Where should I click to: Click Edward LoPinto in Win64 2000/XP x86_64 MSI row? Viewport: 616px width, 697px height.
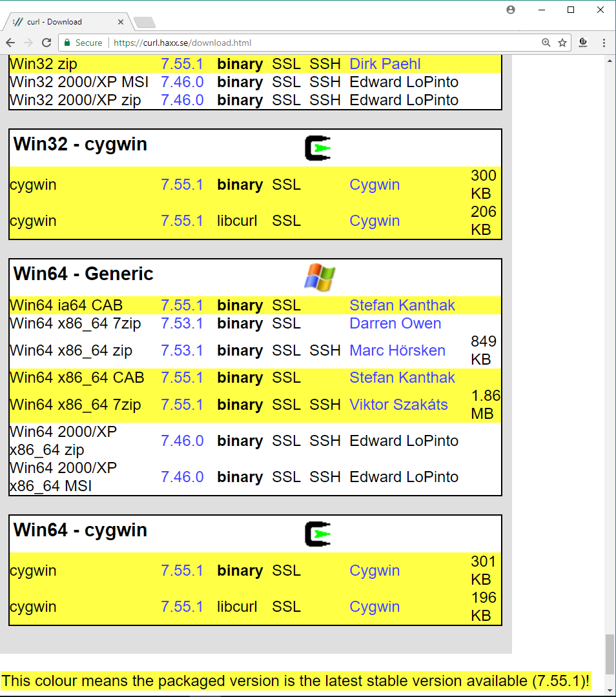[x=404, y=477]
